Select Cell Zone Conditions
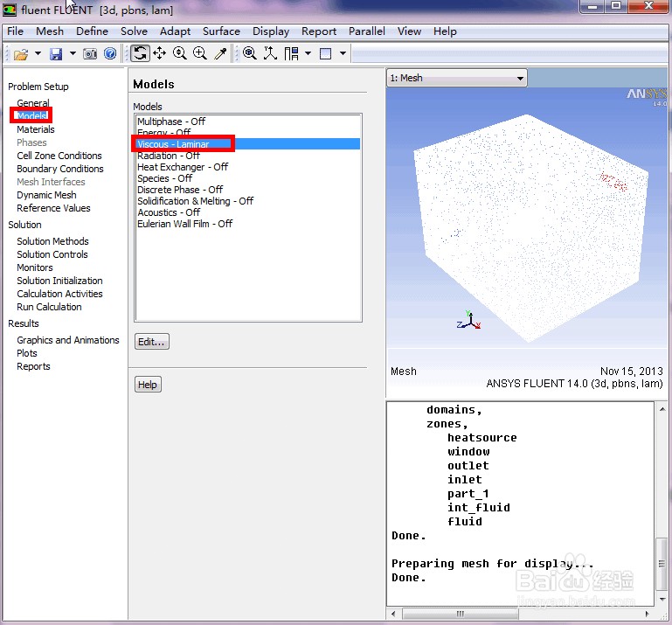This screenshot has width=672, height=625. [59, 156]
